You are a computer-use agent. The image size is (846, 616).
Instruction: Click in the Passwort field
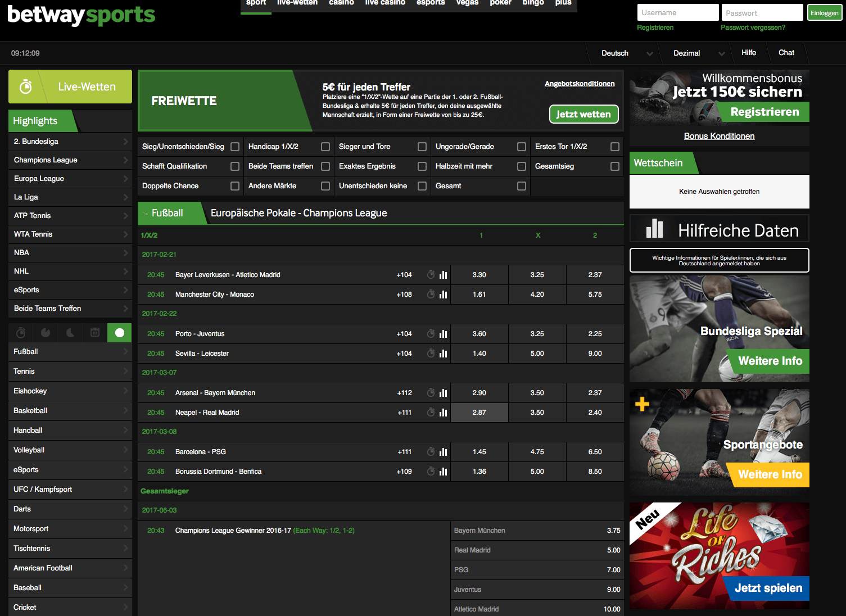[762, 12]
